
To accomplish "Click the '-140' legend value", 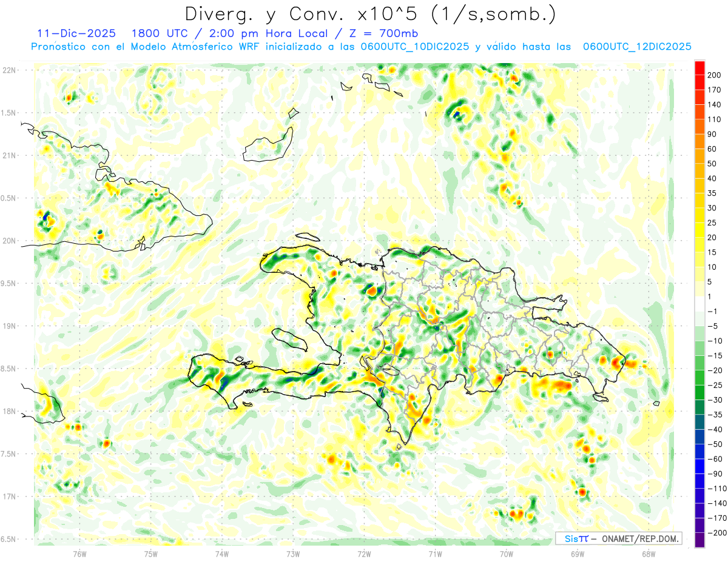I will 716,504.
